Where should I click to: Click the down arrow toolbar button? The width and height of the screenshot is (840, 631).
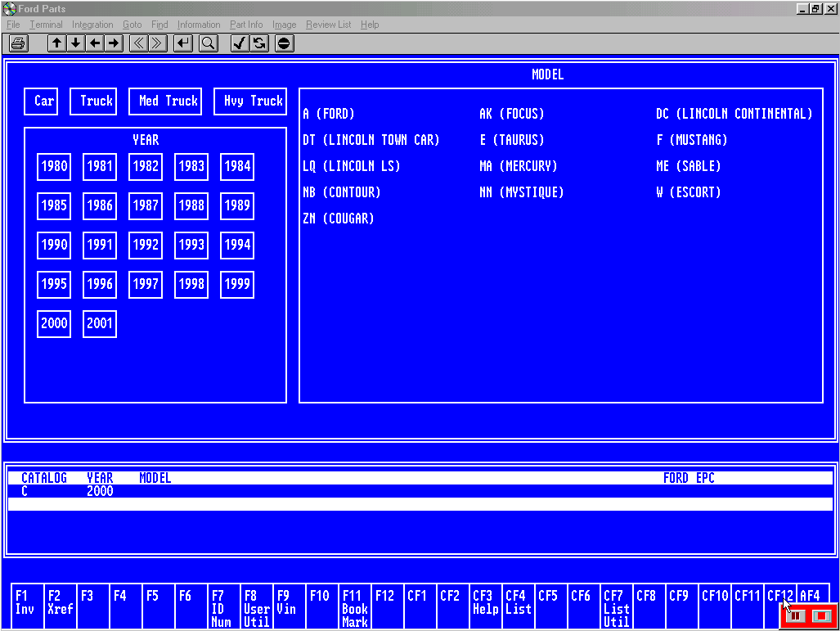coord(76,43)
